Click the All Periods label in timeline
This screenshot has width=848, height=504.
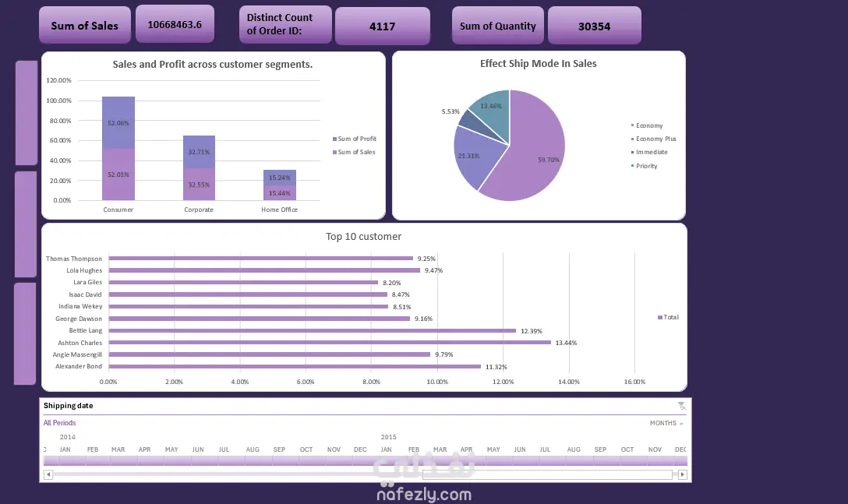(x=59, y=423)
